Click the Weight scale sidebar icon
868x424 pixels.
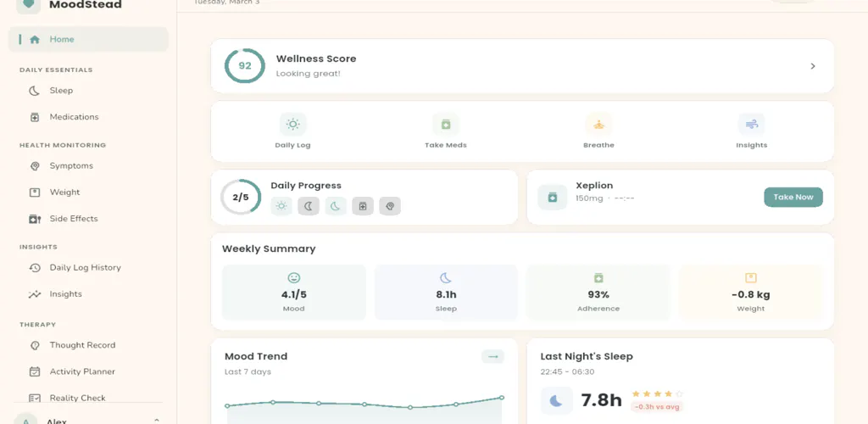tap(34, 192)
